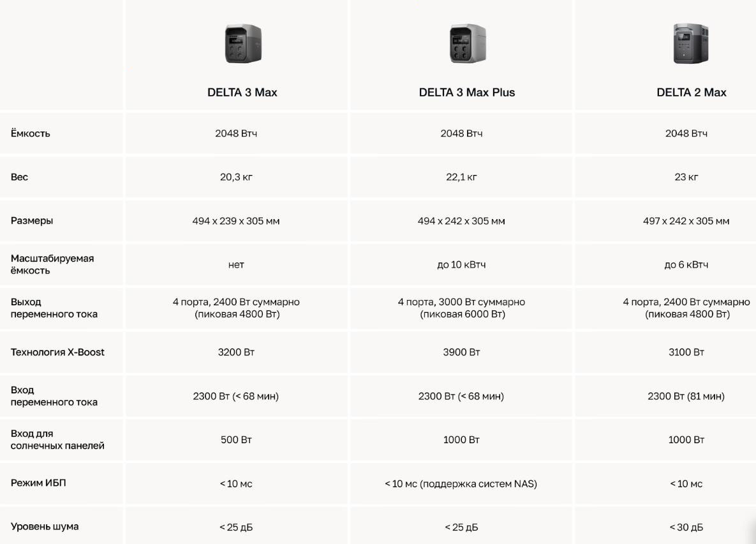The width and height of the screenshot is (756, 544).
Task: Click the NAS support UPS mode cell
Action: pos(461,483)
